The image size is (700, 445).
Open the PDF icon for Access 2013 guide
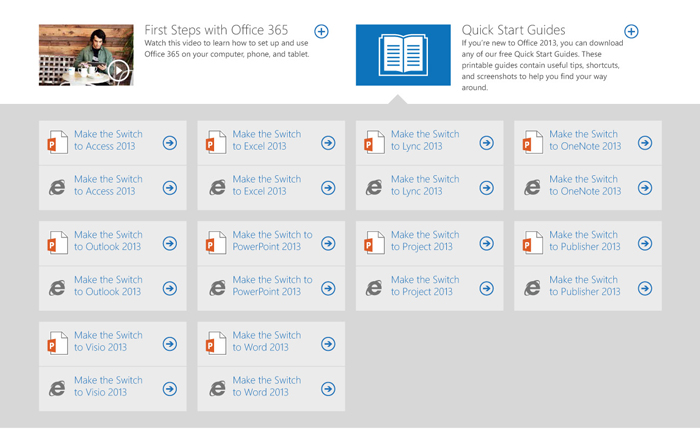(x=58, y=142)
